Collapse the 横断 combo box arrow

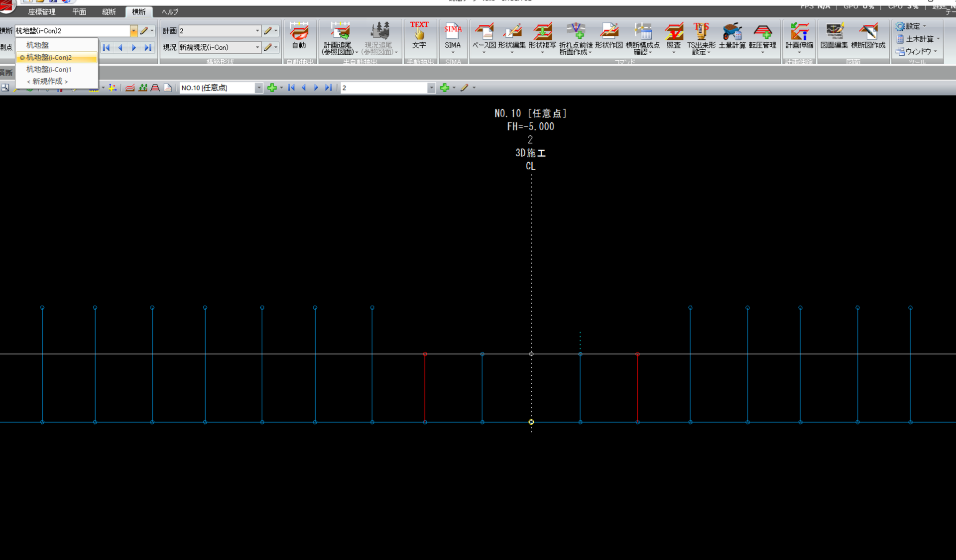133,31
